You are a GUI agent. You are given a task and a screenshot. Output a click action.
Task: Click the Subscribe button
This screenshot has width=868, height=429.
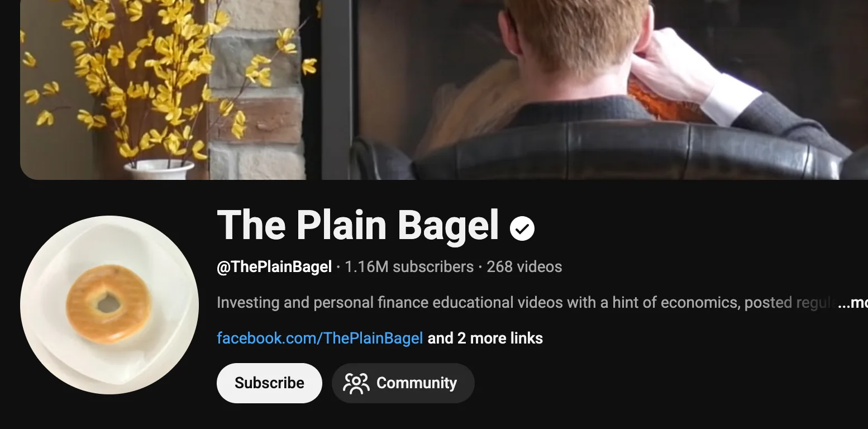point(269,383)
